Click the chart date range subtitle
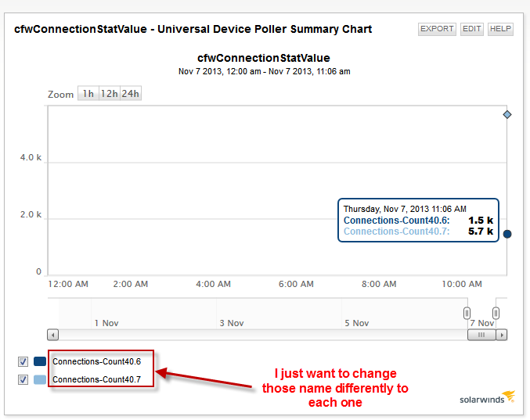Image resolution: width=530 pixels, height=420 pixels. pos(265,72)
